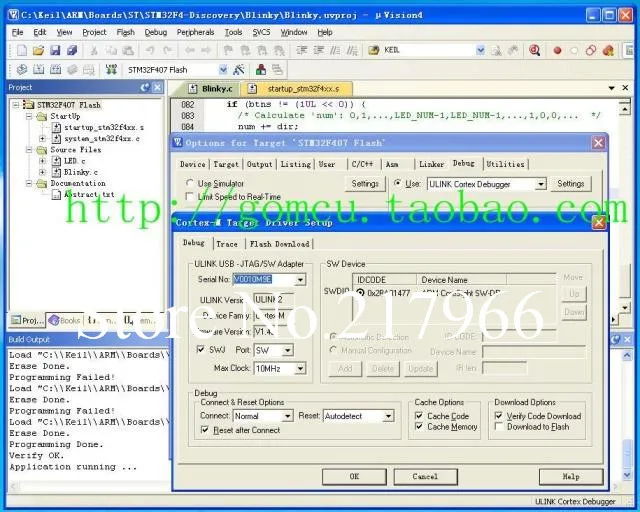Indent selected text icon
The height and width of the screenshot is (512, 640).
pos(301,50)
